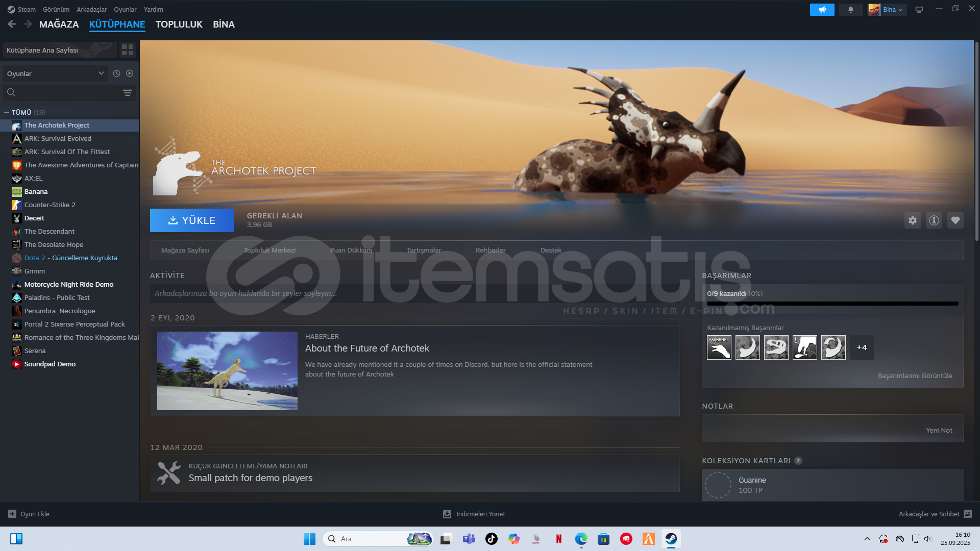
Task: Open the TOPLULUK tab
Action: [x=179, y=24]
